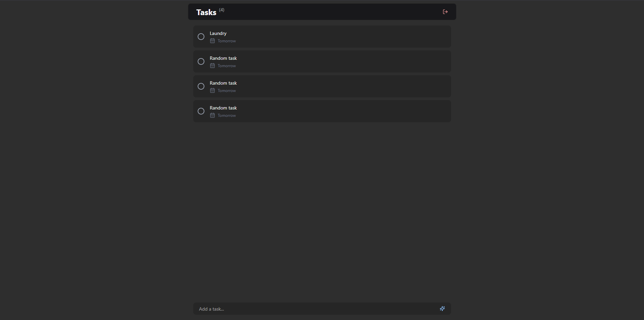Viewport: 644px width, 320px height.
Task: Click the logout icon in Tasks header
Action: pyautogui.click(x=445, y=12)
